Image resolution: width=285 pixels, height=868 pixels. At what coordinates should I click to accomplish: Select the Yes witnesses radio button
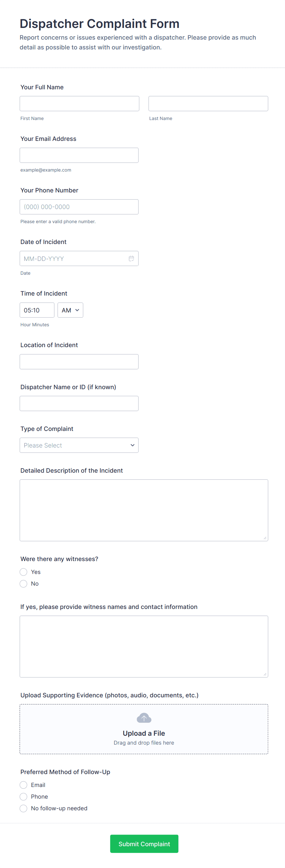[24, 572]
